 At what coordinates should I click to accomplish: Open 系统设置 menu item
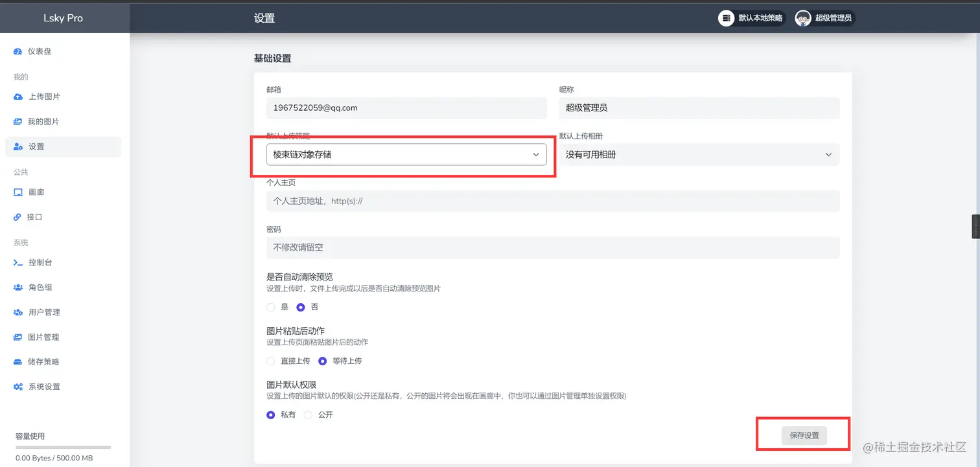tap(64, 387)
